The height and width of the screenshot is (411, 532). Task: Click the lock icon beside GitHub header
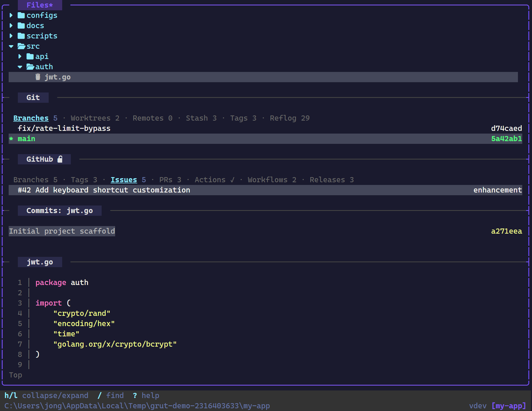click(60, 159)
